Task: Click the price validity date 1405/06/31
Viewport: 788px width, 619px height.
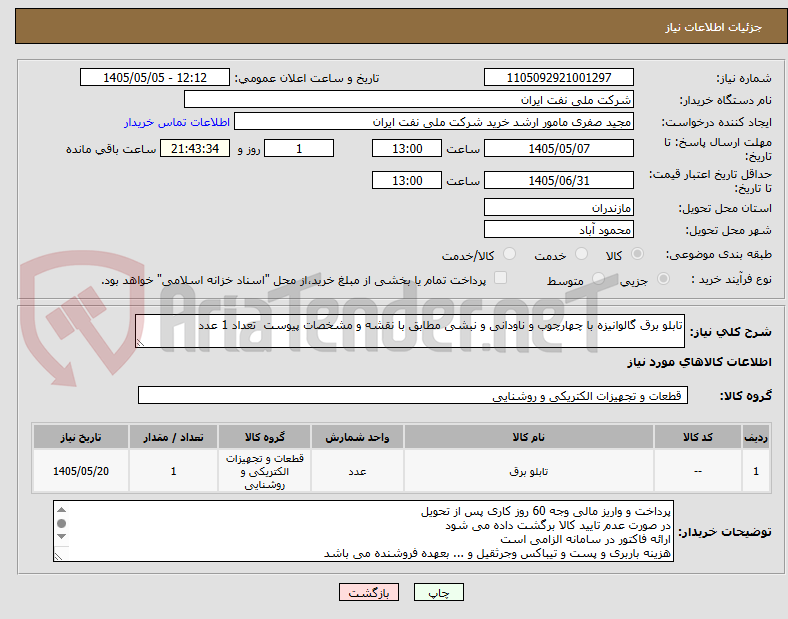Action: pos(559,180)
